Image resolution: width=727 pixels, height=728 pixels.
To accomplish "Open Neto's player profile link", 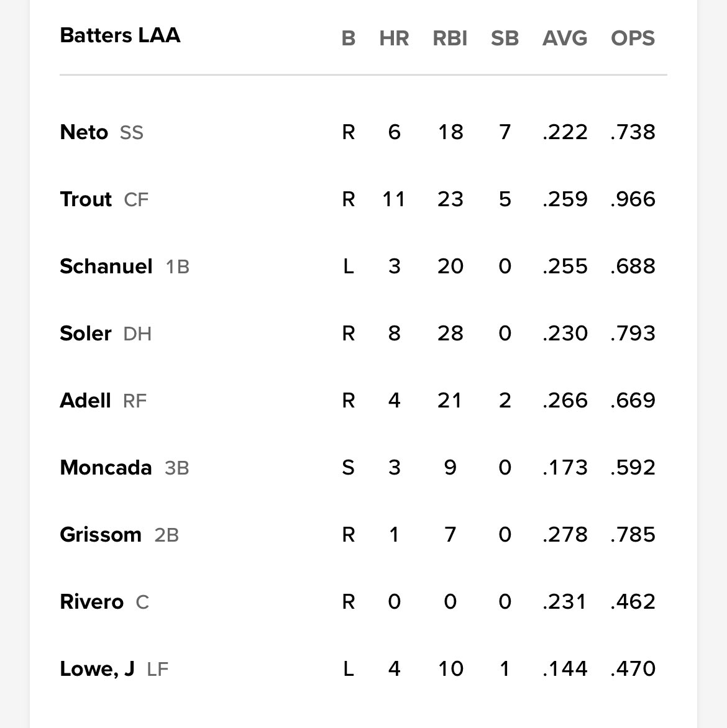I will 84,132.
